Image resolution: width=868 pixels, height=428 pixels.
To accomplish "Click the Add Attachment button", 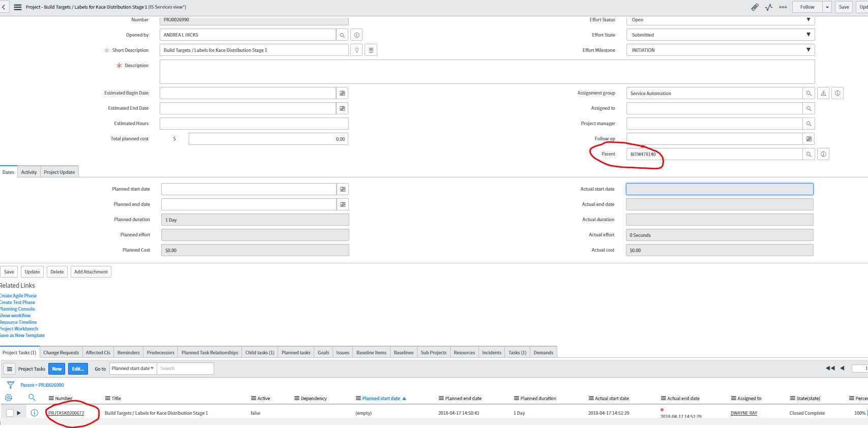I will pos(91,272).
